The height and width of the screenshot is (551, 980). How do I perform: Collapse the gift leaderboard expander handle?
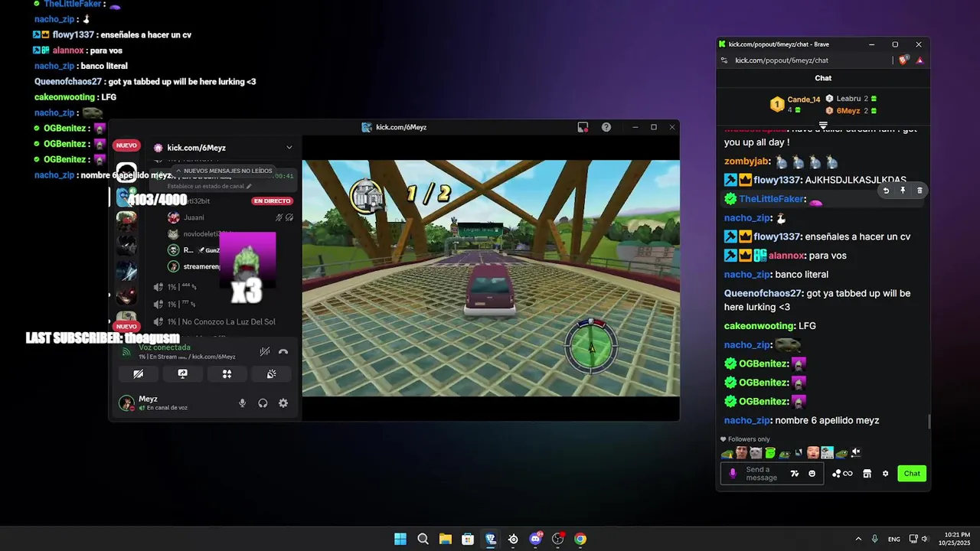point(823,125)
